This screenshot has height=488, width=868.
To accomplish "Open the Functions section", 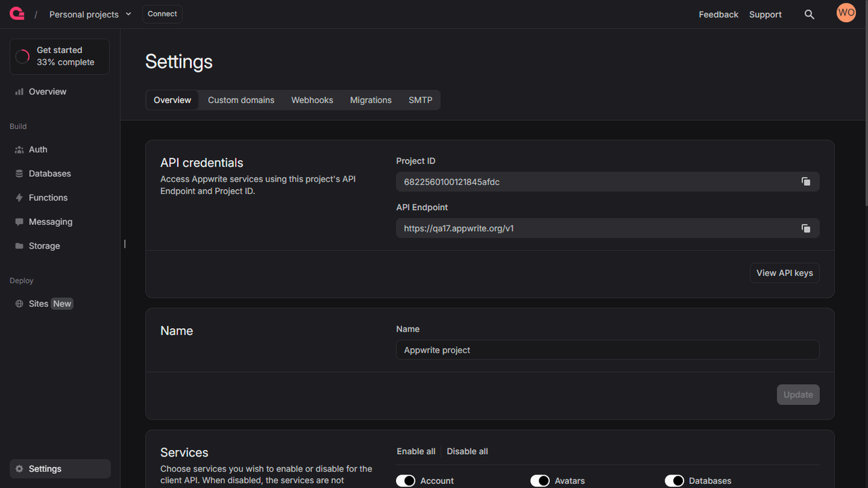I will (47, 197).
